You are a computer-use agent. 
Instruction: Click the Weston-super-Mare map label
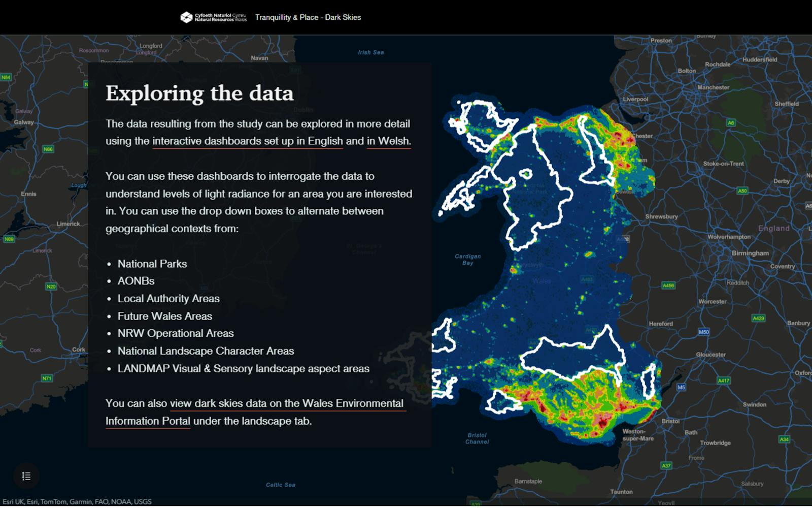pos(638,435)
